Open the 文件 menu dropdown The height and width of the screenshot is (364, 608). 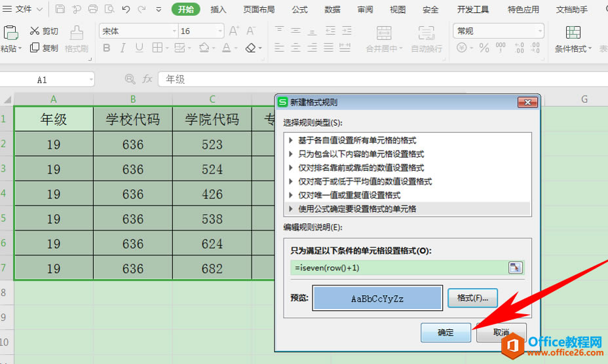click(22, 9)
